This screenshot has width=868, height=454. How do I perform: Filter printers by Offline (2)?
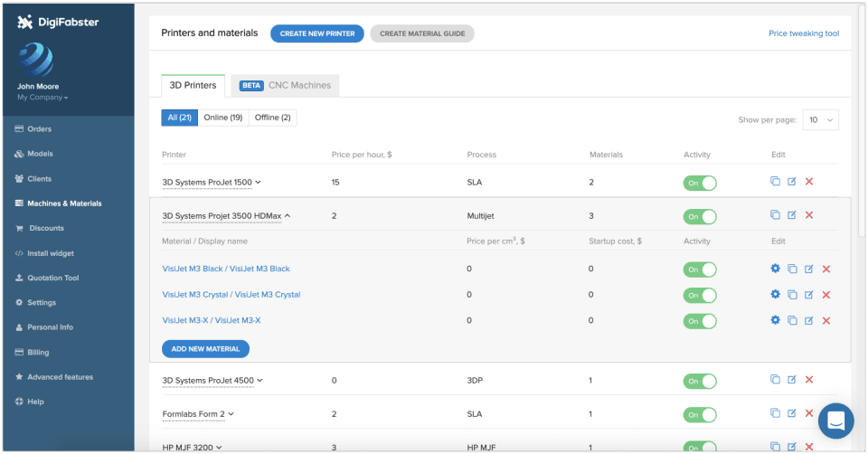[x=272, y=118]
